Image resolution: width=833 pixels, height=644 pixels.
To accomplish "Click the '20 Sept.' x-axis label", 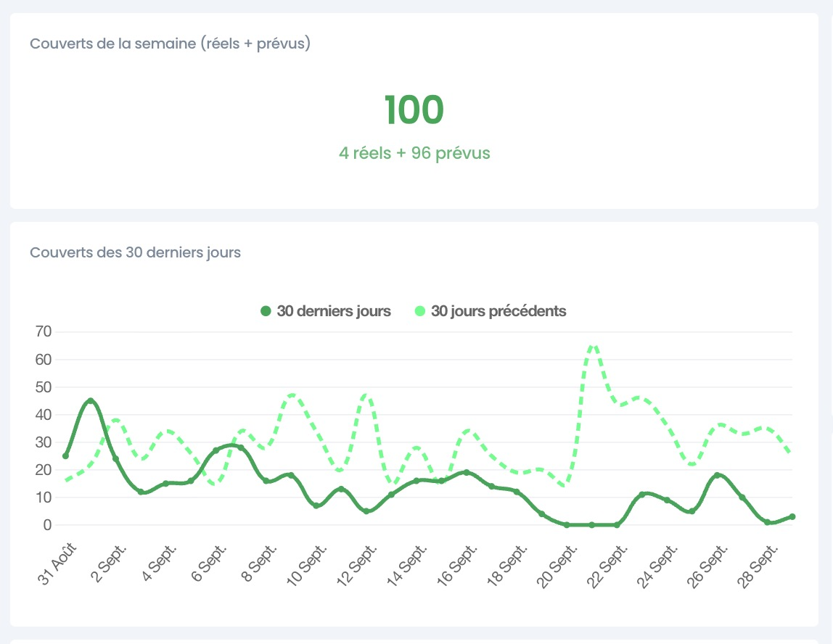I will click(x=557, y=566).
